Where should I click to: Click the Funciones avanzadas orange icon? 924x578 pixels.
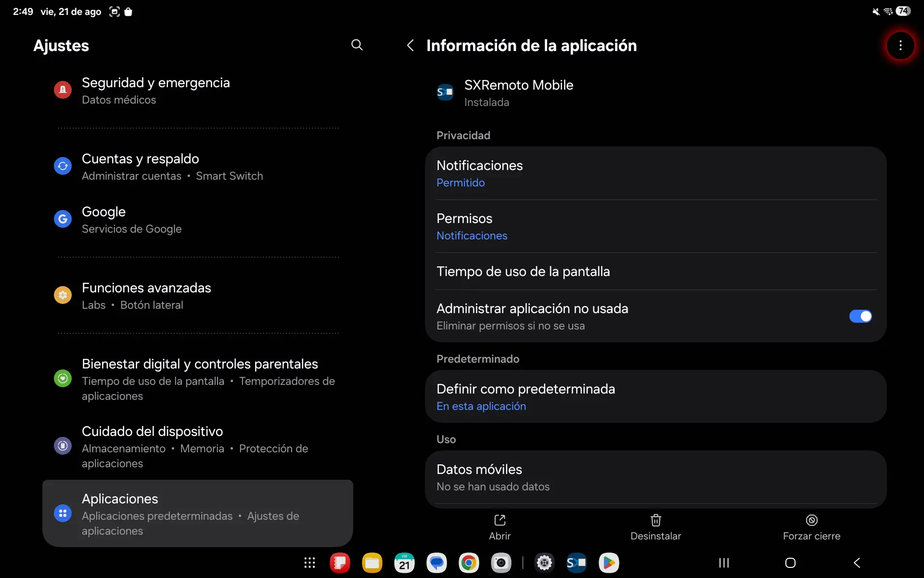(63, 295)
